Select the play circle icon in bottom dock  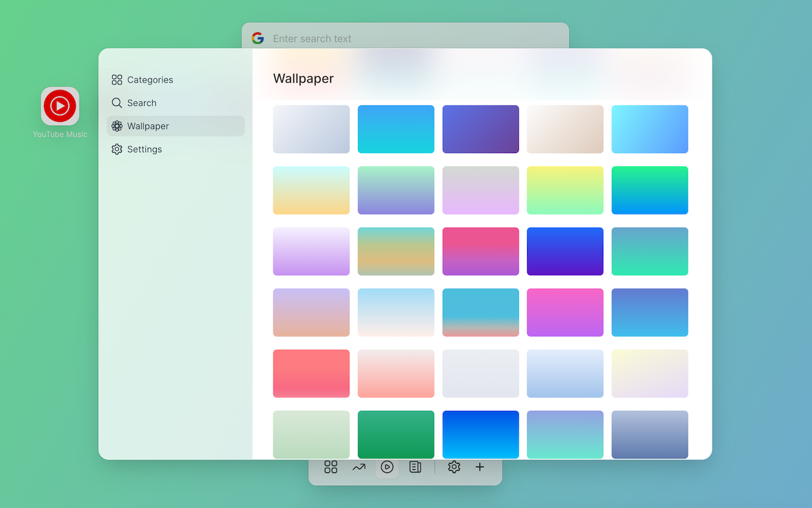pyautogui.click(x=387, y=467)
